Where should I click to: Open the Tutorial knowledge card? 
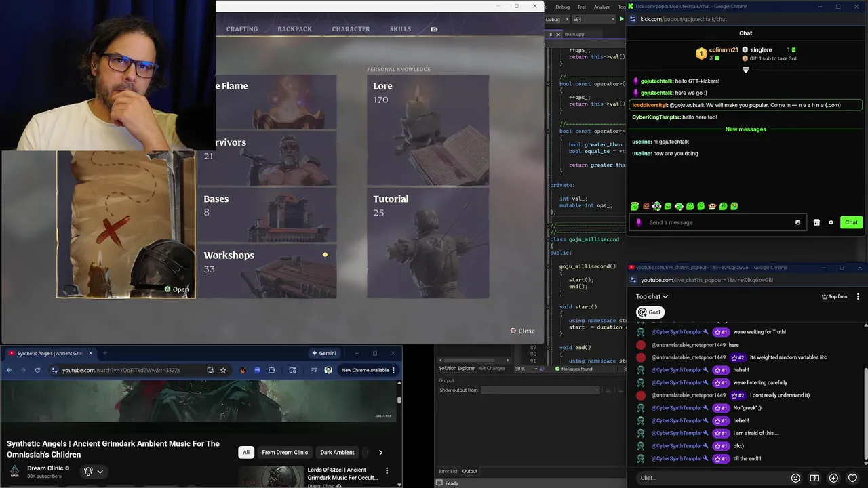tap(428, 243)
